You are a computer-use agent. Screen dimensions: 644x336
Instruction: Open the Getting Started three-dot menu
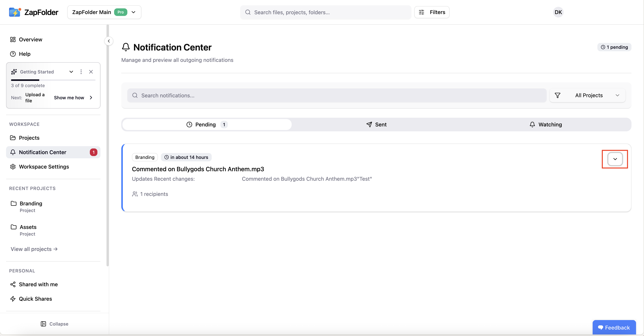pos(81,72)
